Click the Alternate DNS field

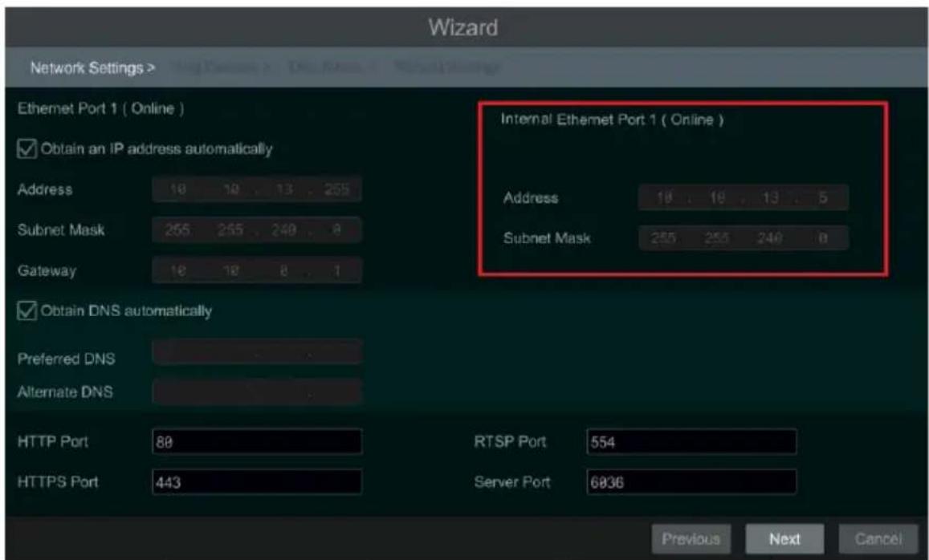pyautogui.click(x=257, y=392)
